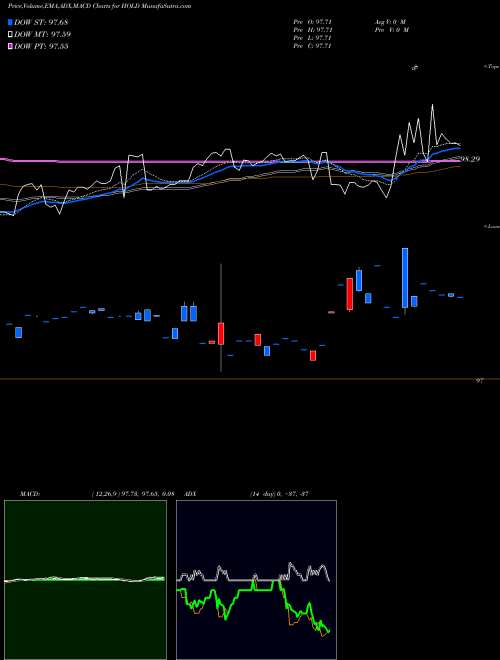Click the 'Pre L: 97.71' low value
Viewport: 500px width, 660px height.
pos(314,38)
